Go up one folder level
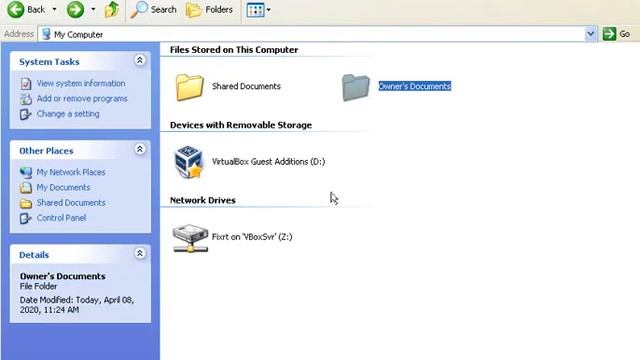The image size is (640, 360). pyautogui.click(x=112, y=9)
